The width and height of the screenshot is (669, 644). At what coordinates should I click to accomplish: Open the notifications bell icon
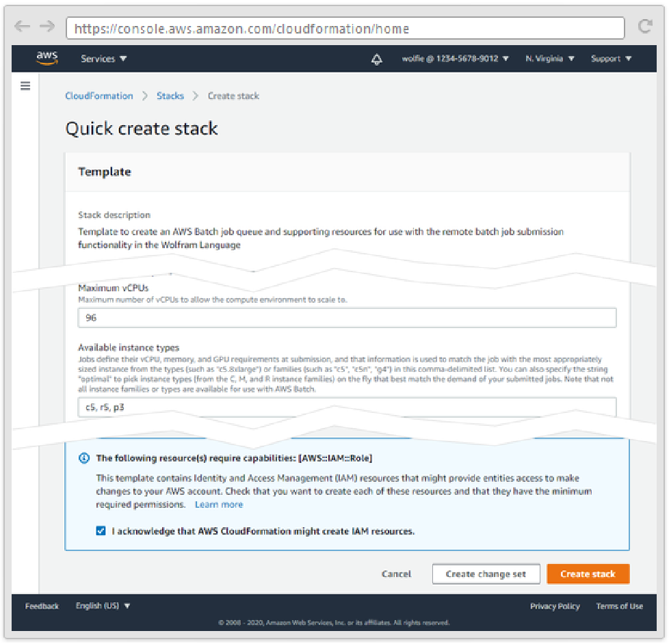(377, 59)
